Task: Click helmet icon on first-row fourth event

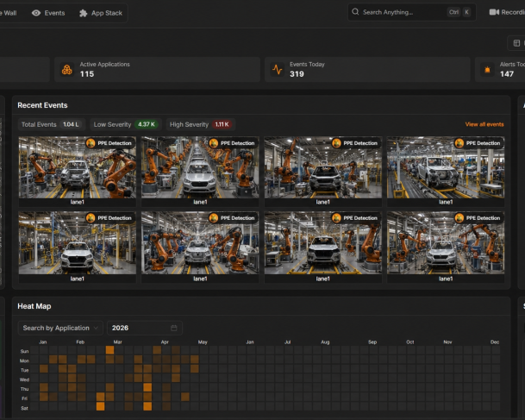Action: point(459,143)
